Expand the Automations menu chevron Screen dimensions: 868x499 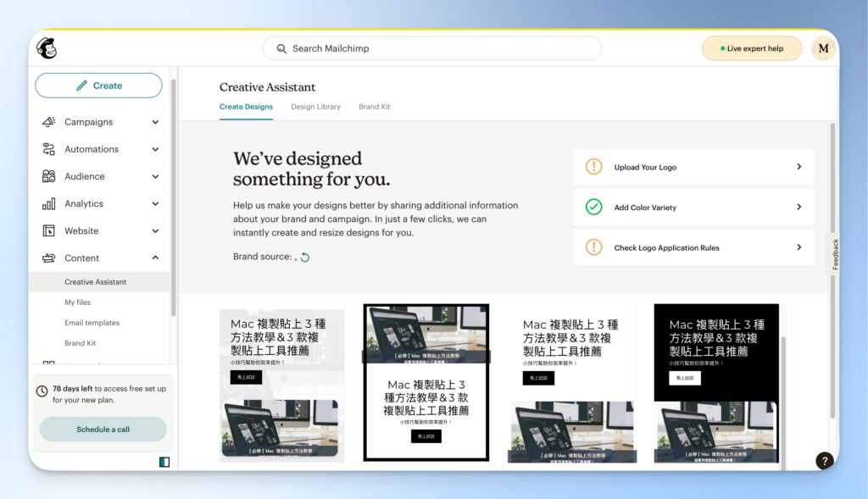point(156,149)
